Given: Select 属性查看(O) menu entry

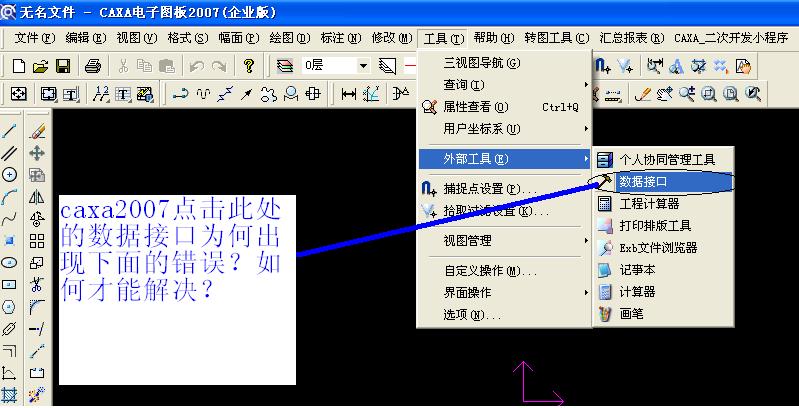Looking at the screenshot, I should 504,107.
